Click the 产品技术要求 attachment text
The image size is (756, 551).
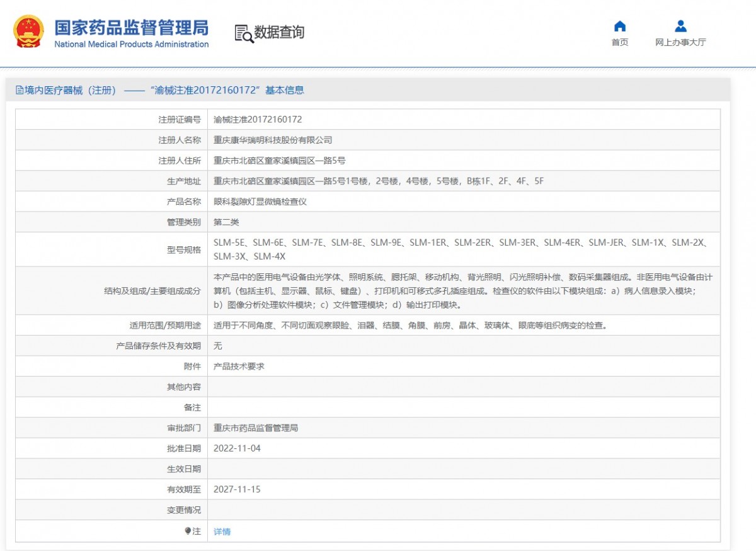(239, 366)
